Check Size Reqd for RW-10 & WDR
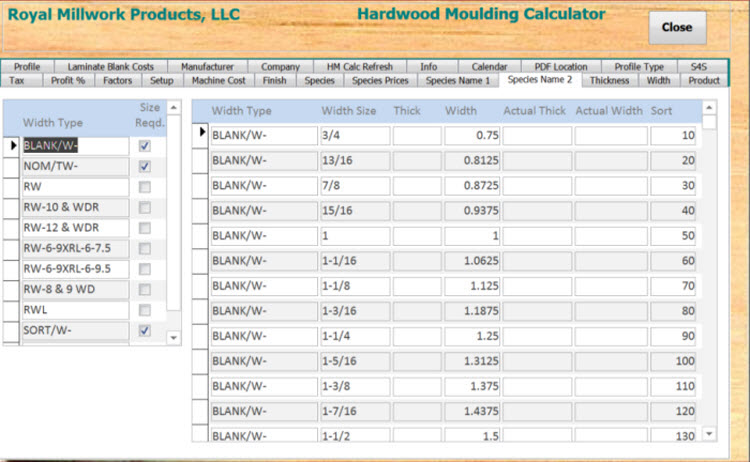 coord(144,208)
